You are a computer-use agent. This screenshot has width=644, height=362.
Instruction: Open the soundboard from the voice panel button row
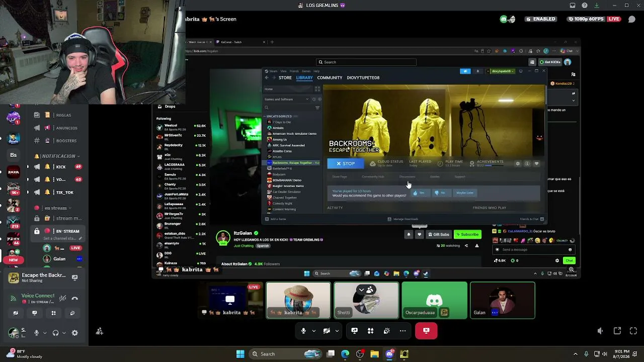coord(72,313)
